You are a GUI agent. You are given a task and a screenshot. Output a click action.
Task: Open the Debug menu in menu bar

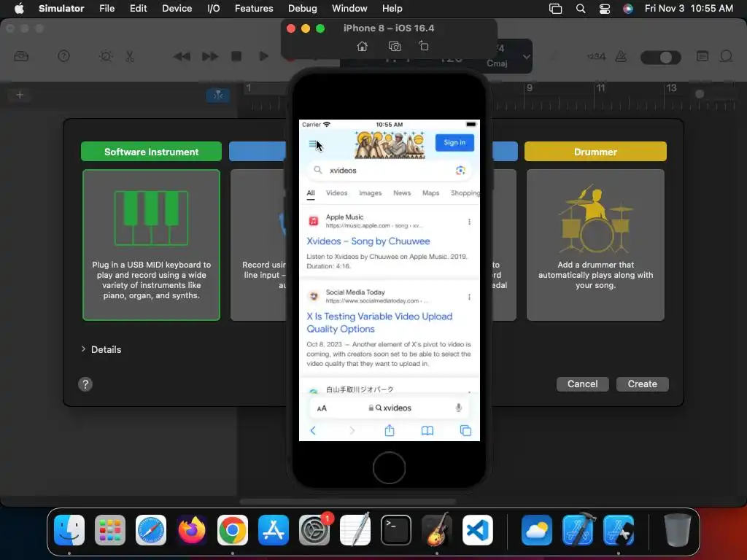303,8
